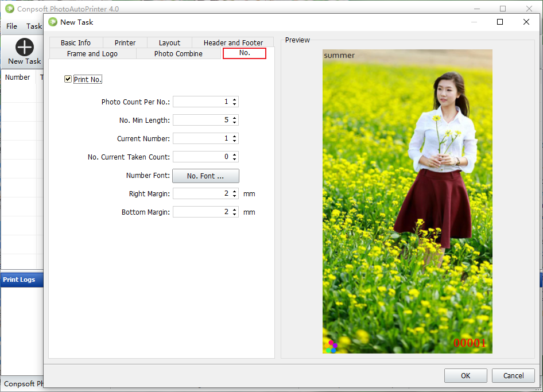
Task: Open the Frame and Logo tab
Action: 92,54
